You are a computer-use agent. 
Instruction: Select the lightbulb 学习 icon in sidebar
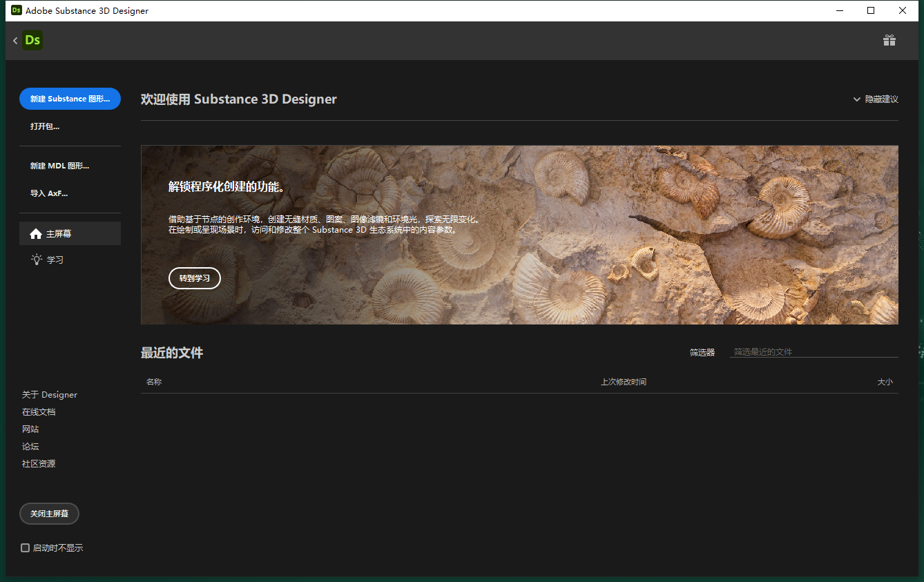pos(36,259)
